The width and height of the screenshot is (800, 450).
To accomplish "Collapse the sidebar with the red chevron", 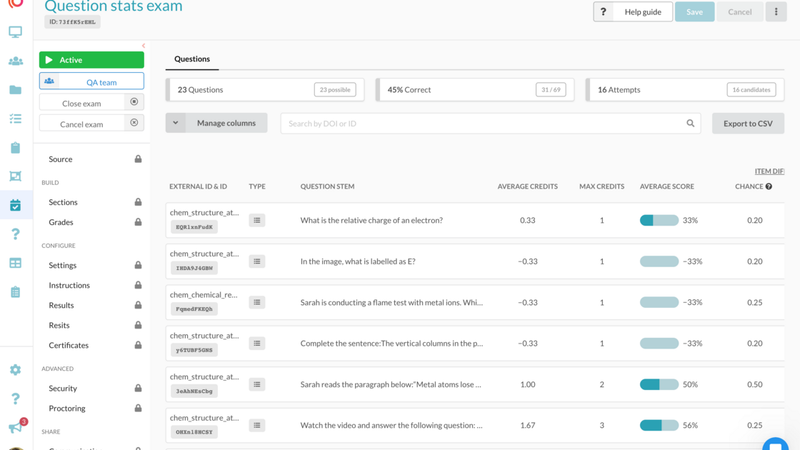I will click(143, 46).
